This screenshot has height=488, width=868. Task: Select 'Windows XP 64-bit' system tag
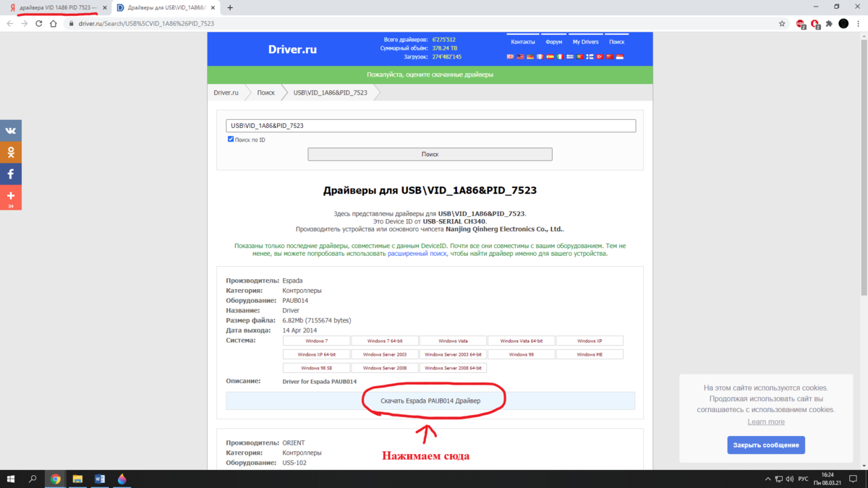[316, 354]
